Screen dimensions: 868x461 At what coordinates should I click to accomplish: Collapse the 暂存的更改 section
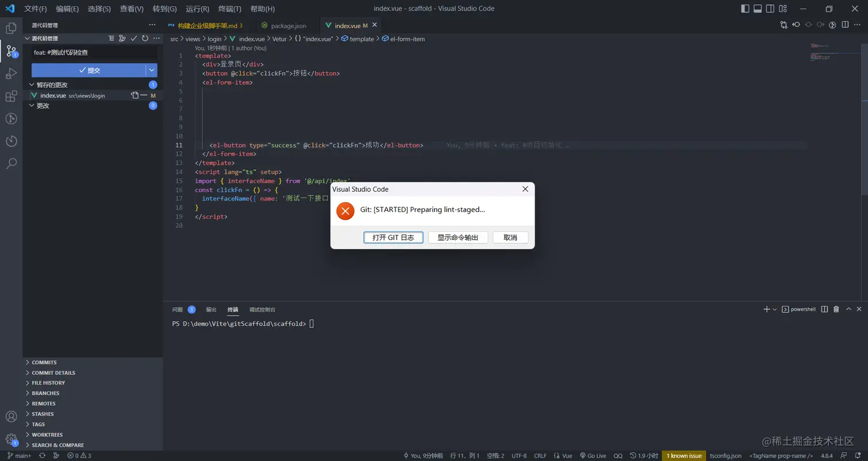pos(32,85)
